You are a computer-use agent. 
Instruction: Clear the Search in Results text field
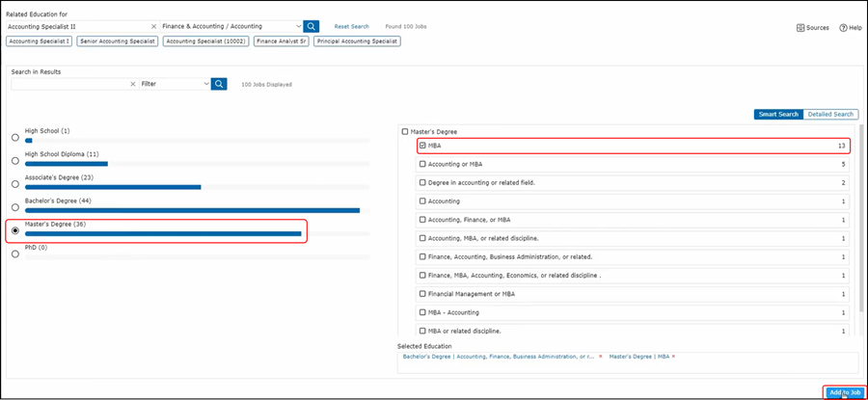tap(133, 84)
